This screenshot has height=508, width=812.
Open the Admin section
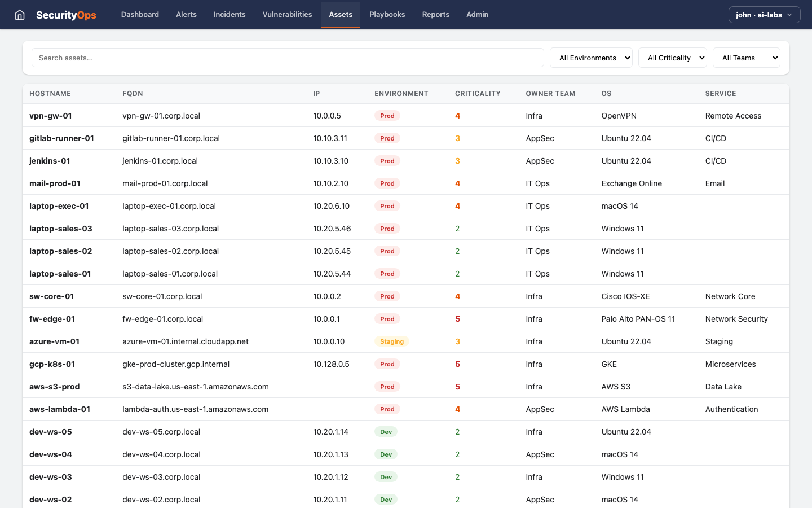tap(477, 14)
